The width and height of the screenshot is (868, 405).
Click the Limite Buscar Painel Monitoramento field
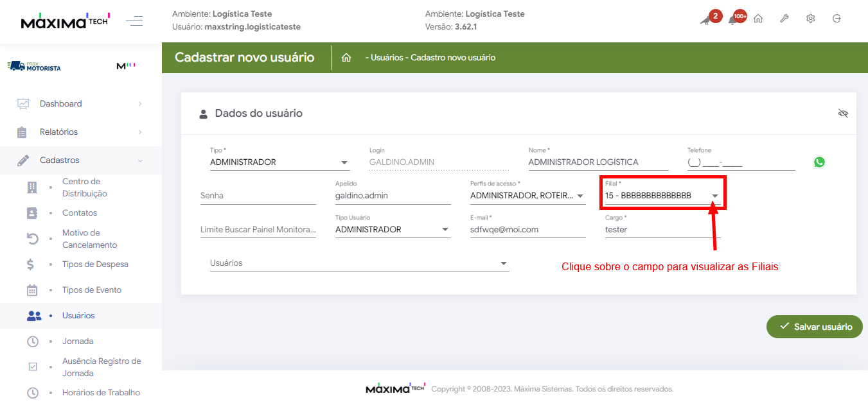coord(258,229)
